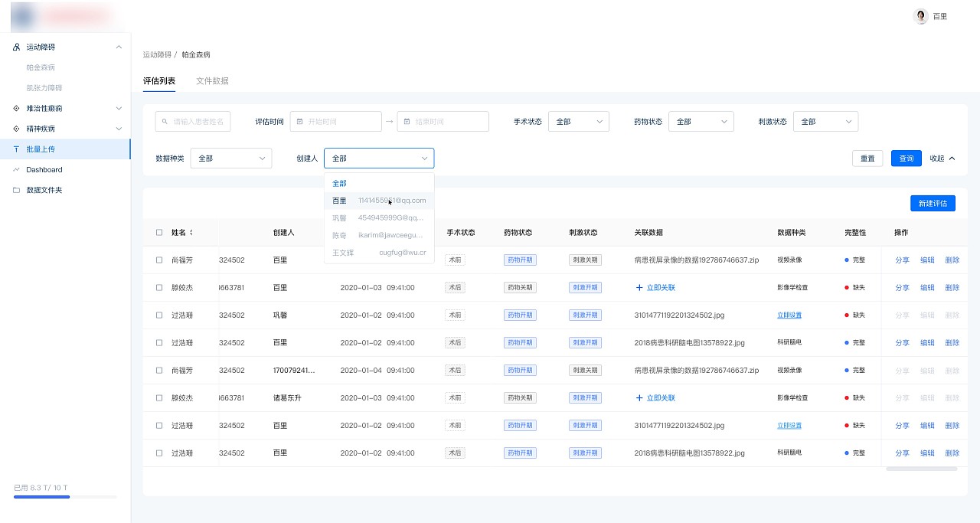This screenshot has height=523, width=980.
Task: Check the first row checkbox for 尚福芳
Action: pos(159,260)
